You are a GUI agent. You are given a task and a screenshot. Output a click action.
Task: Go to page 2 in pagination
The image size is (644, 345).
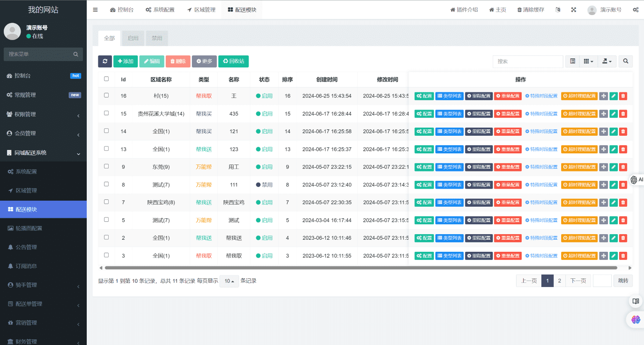click(x=559, y=281)
